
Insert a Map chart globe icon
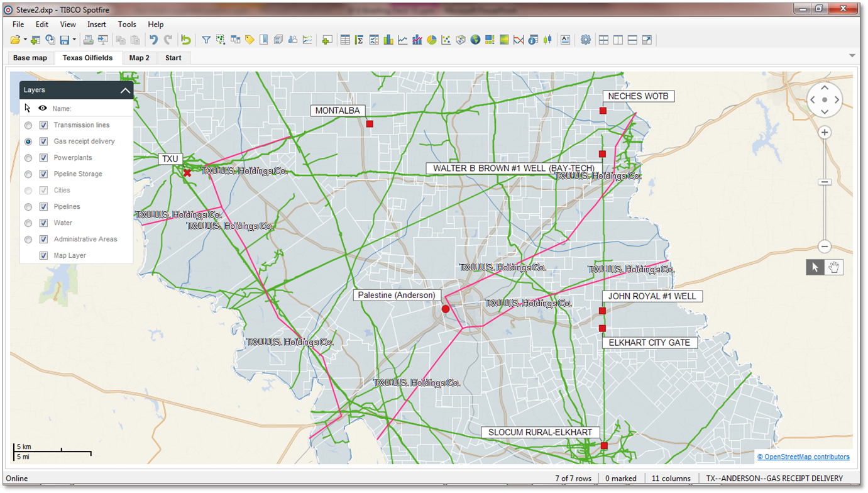475,40
